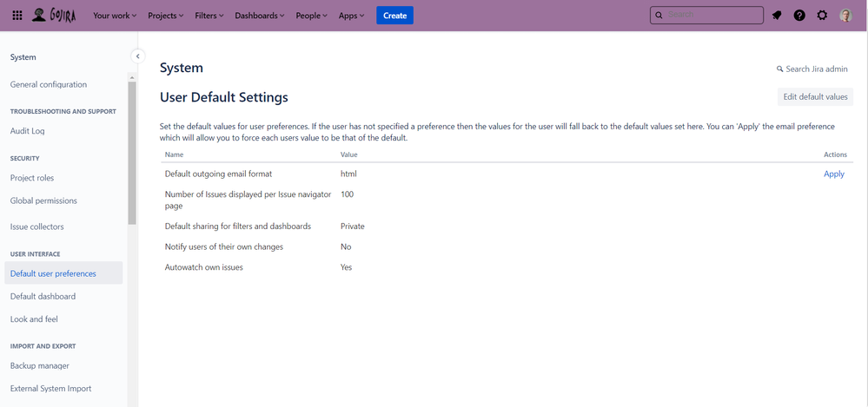Expand the Your work dropdown
Image resolution: width=868 pixels, height=407 pixels.
click(x=115, y=16)
